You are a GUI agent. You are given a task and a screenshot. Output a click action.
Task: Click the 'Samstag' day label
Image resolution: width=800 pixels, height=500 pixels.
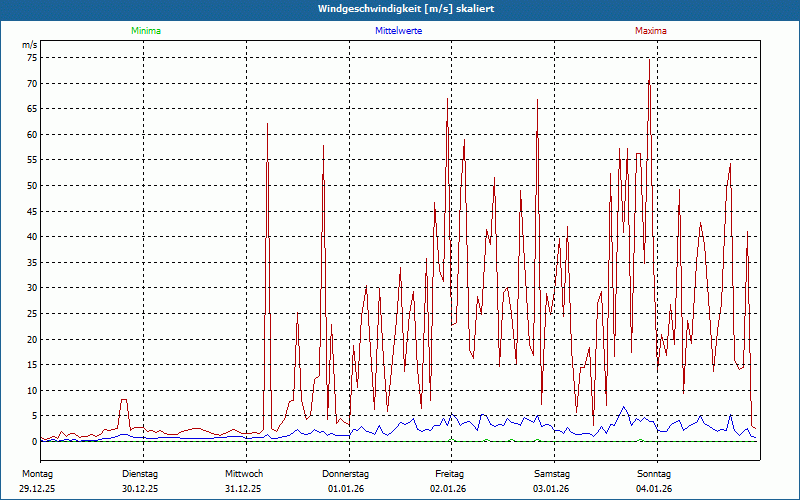(552, 474)
